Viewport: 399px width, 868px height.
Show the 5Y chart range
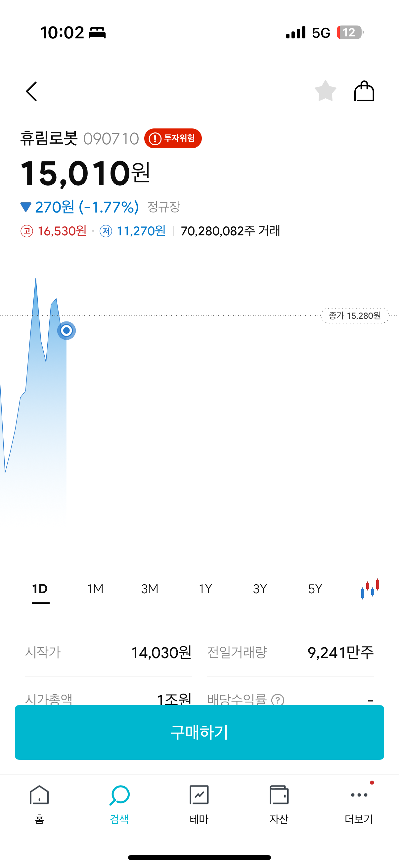click(315, 589)
